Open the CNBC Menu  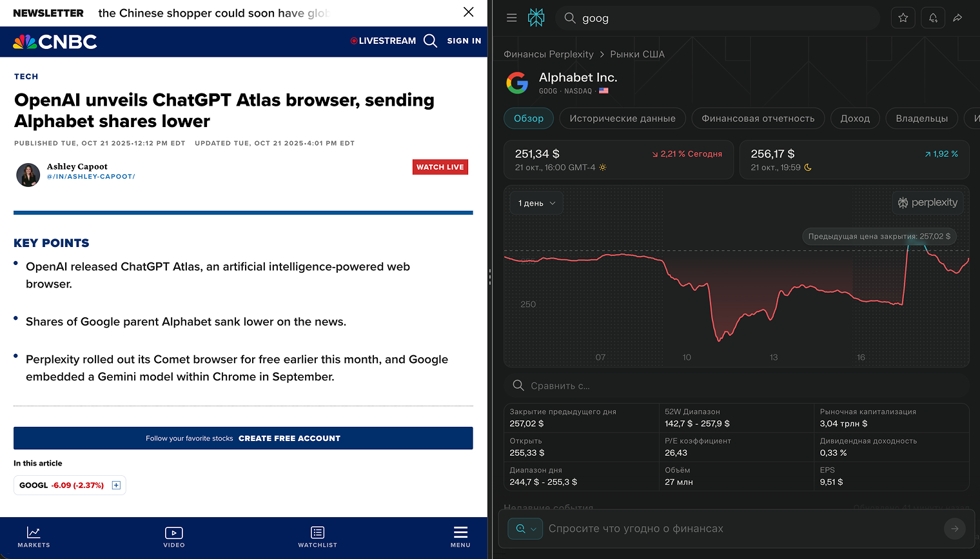point(460,536)
